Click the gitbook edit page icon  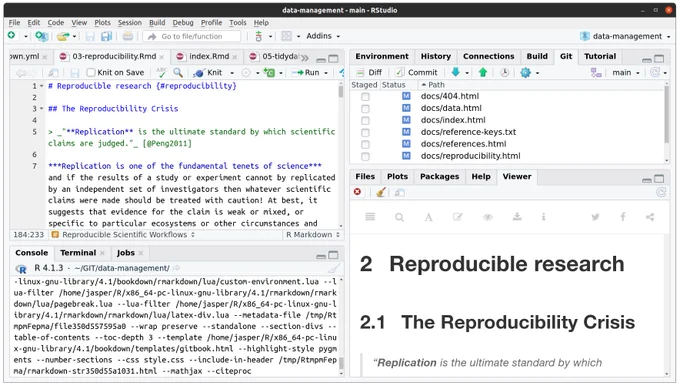(x=458, y=216)
